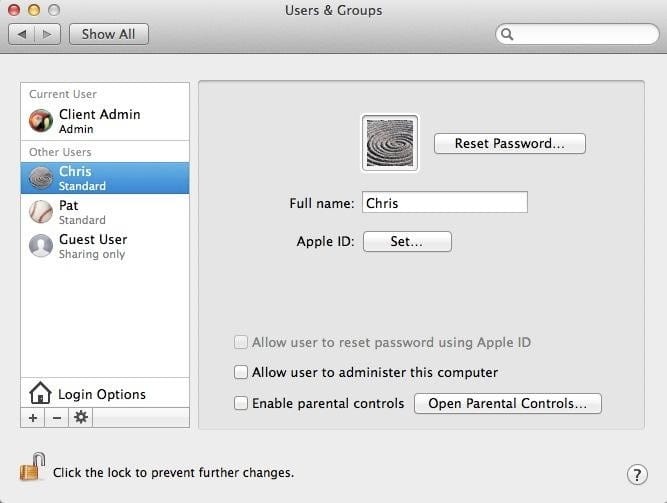Select Client Admin in user list

(98, 121)
